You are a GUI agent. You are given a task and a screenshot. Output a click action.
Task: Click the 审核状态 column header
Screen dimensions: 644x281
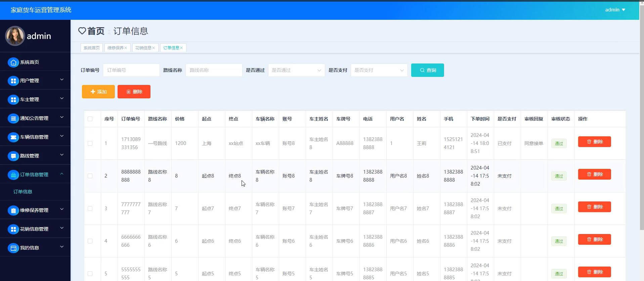click(x=560, y=119)
